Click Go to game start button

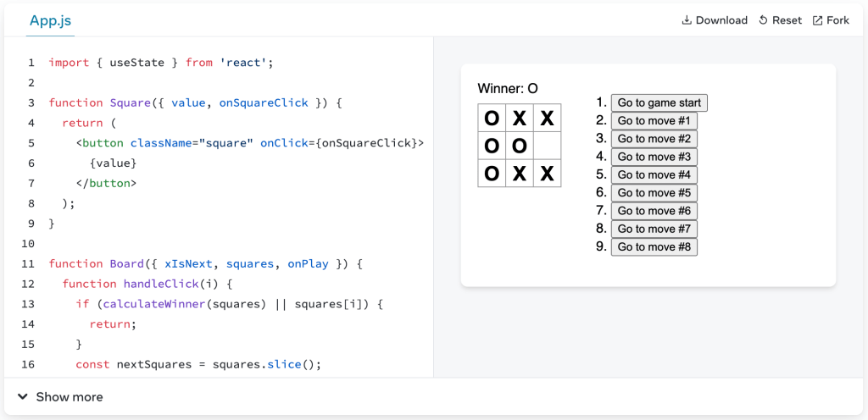659,102
